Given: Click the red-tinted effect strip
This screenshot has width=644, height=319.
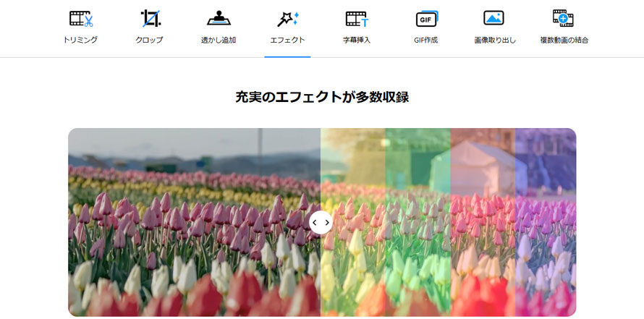Looking at the screenshot, I should coord(483,222).
